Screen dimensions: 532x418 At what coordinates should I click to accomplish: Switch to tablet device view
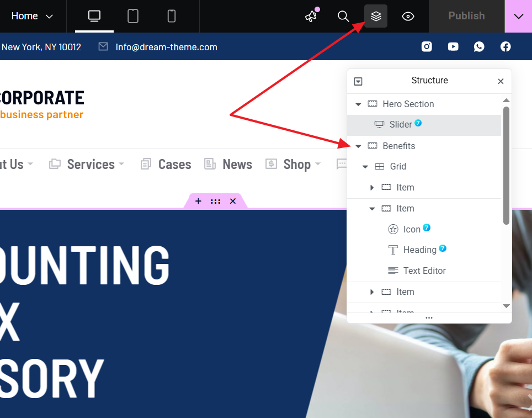(x=133, y=16)
